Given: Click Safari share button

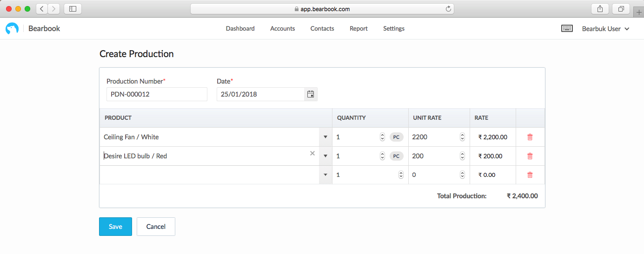Looking at the screenshot, I should click(600, 9).
